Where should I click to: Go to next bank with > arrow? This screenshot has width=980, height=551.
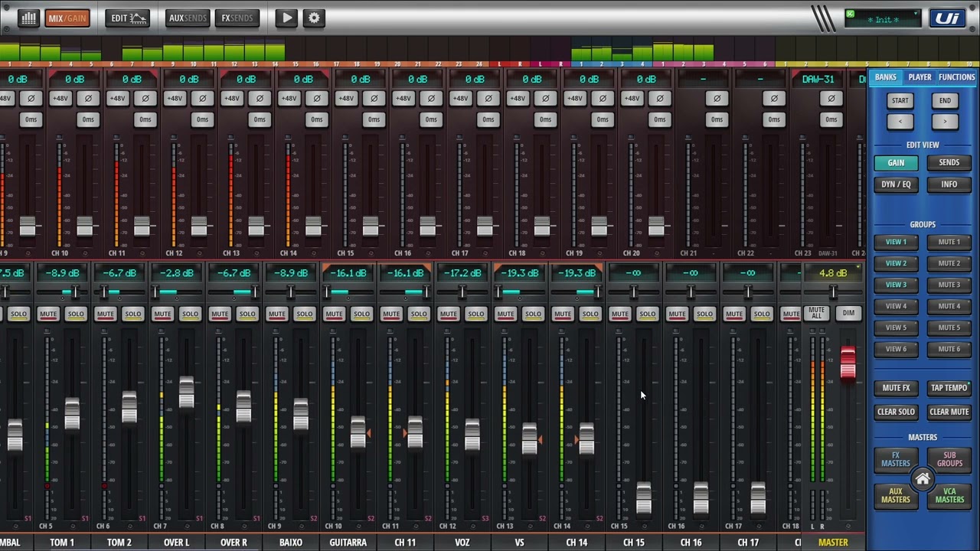[x=945, y=122]
